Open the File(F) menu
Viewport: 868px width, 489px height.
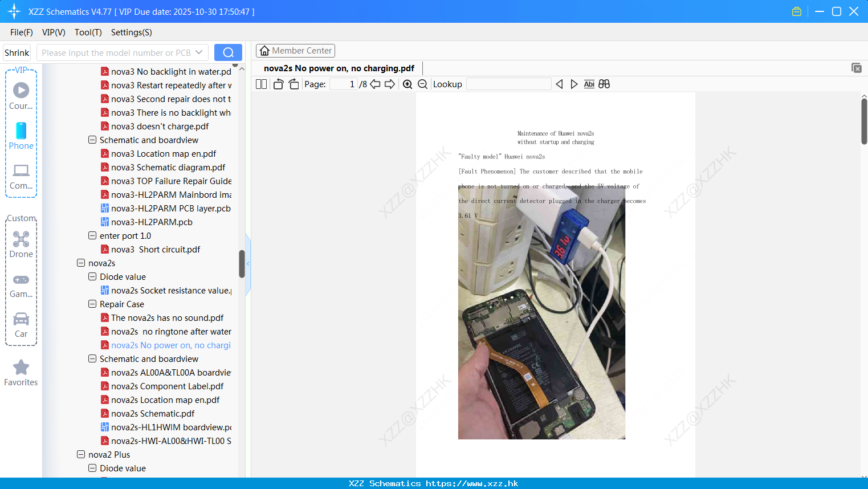point(22,32)
